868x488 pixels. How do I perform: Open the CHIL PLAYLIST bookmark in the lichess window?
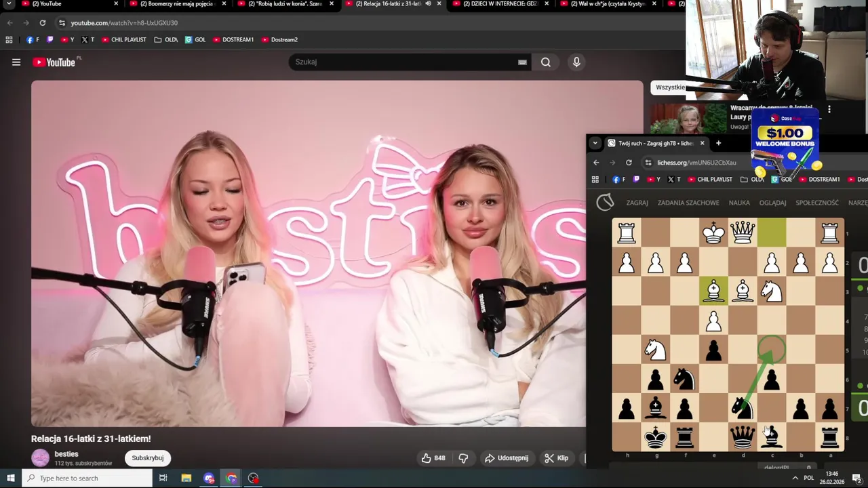point(711,180)
